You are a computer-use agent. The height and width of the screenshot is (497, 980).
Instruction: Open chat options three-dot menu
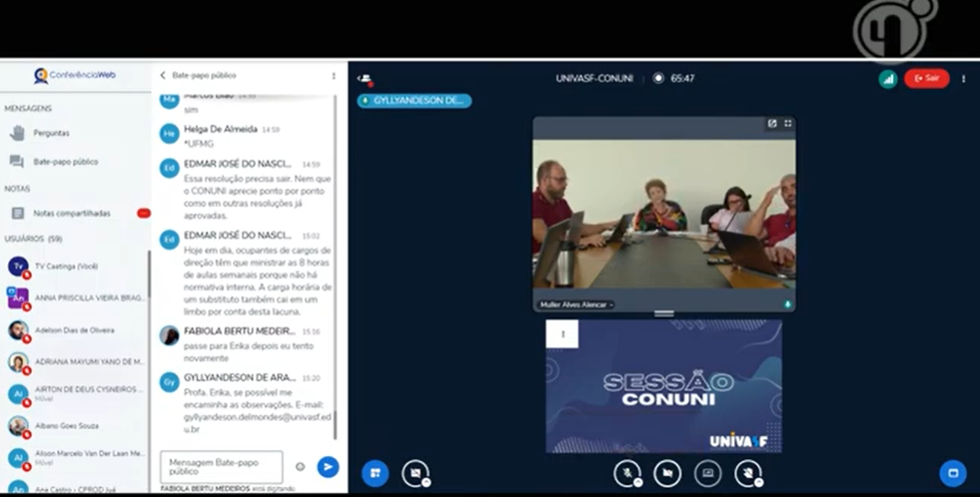point(333,76)
